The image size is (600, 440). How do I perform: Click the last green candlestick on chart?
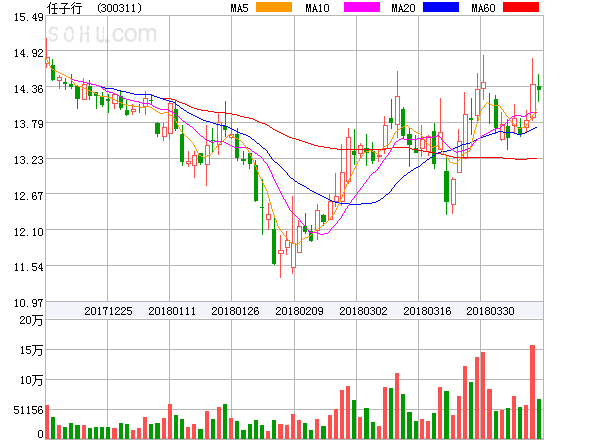click(539, 88)
